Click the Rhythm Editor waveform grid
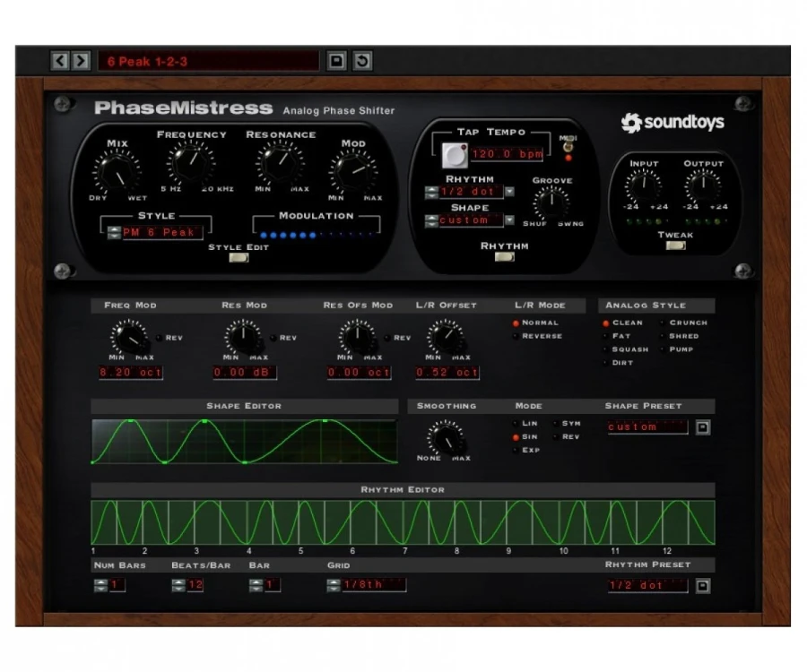 [x=403, y=521]
